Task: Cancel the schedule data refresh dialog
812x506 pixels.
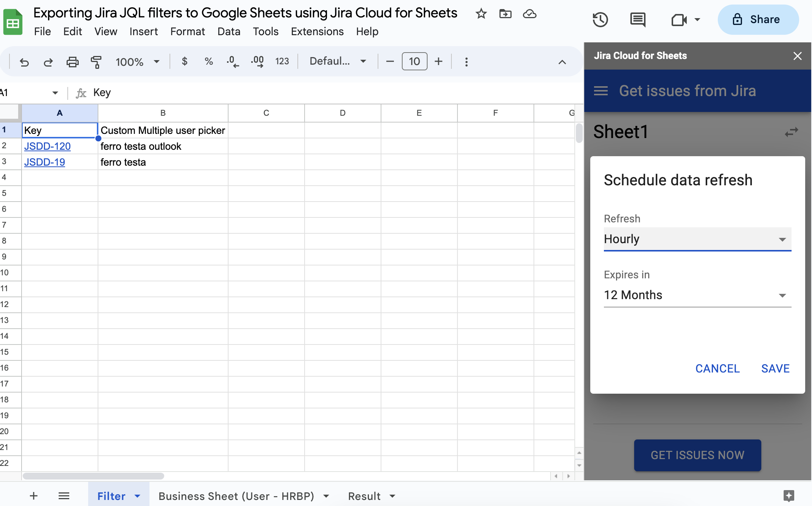Action: pos(717,369)
